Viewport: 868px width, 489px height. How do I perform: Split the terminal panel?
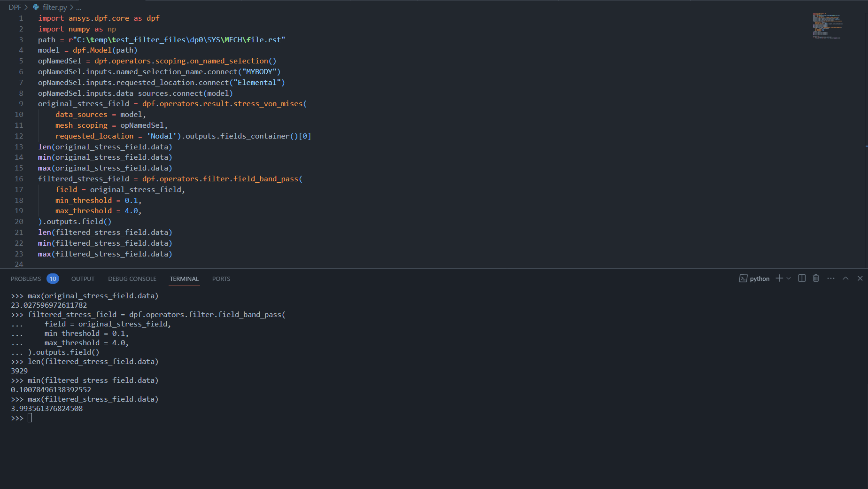pos(802,278)
